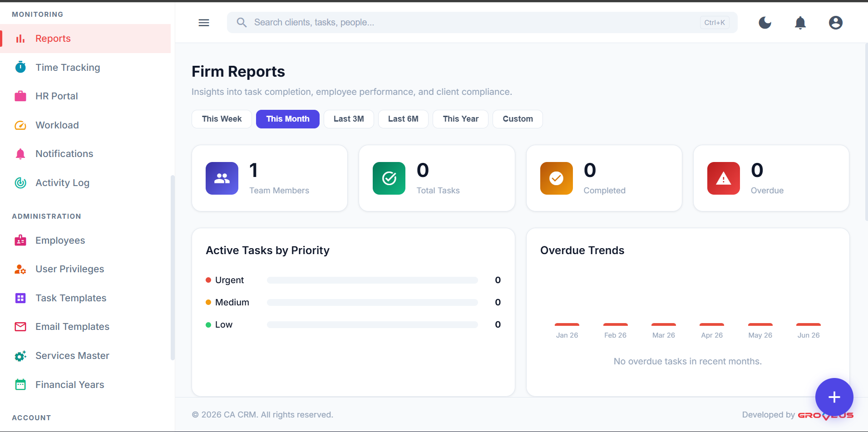Screen dimensions: 868x432
Task: Click the Medium priority progress bar
Action: 372,303
